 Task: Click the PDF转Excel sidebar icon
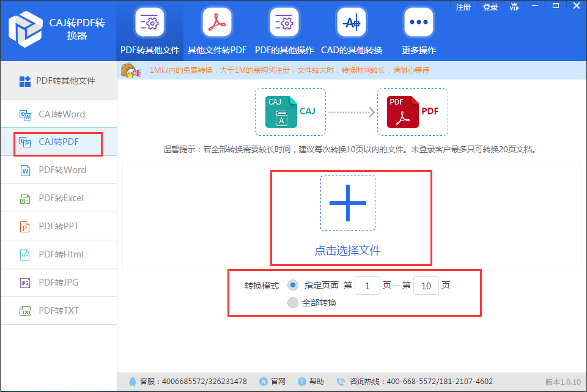pyautogui.click(x=25, y=198)
